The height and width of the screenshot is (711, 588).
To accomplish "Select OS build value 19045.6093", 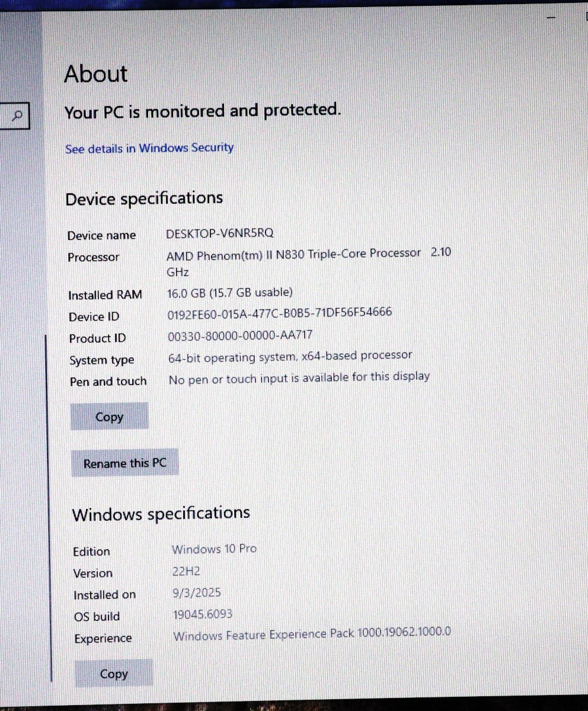I will [x=203, y=614].
